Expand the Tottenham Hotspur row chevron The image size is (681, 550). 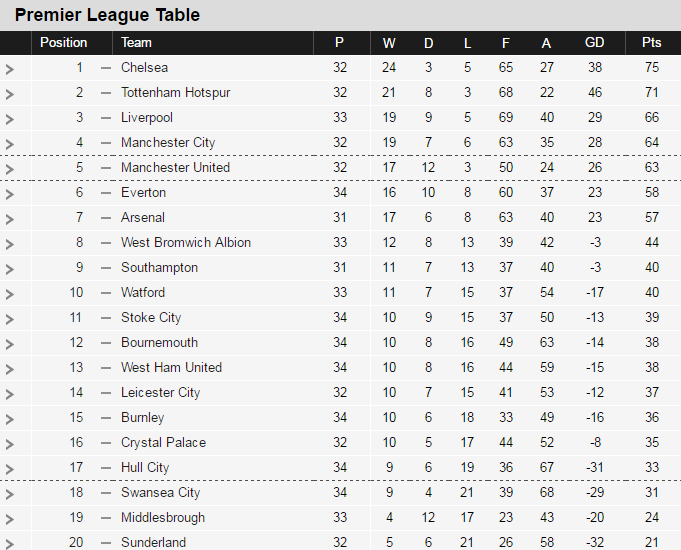click(x=10, y=94)
